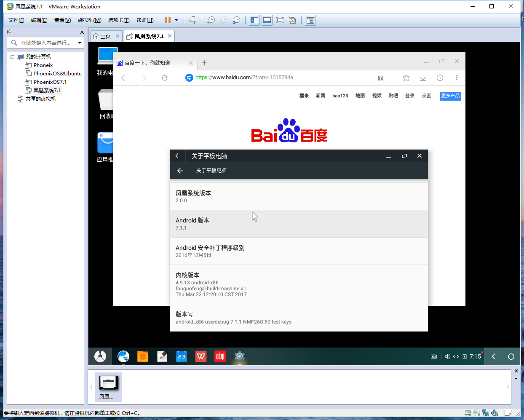Viewport: 524px width, 420px height.
Task: Select the 版本号 row
Action: point(299,318)
